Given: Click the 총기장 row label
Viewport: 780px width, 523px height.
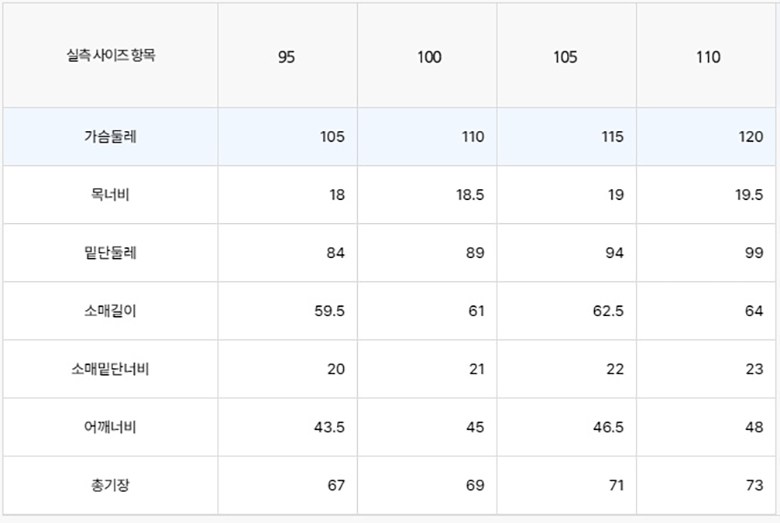Looking at the screenshot, I should pos(110,485).
